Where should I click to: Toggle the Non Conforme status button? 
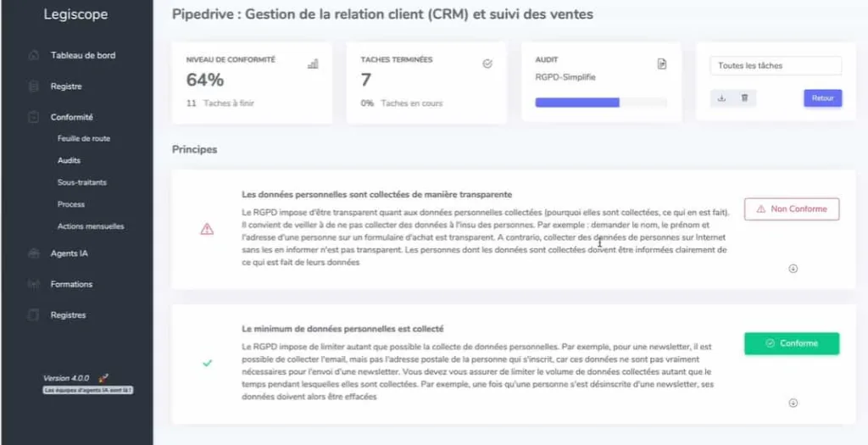click(x=792, y=209)
